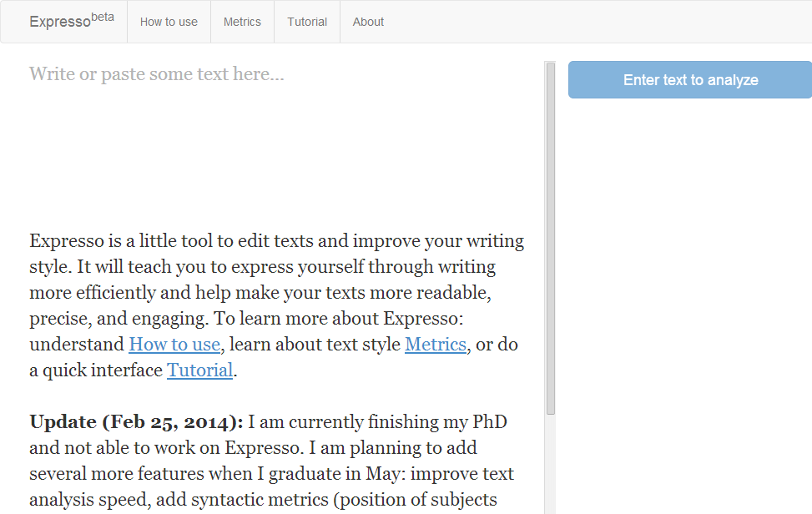Open the About navbar item
Viewport: 812px width, 514px height.
[x=368, y=22]
